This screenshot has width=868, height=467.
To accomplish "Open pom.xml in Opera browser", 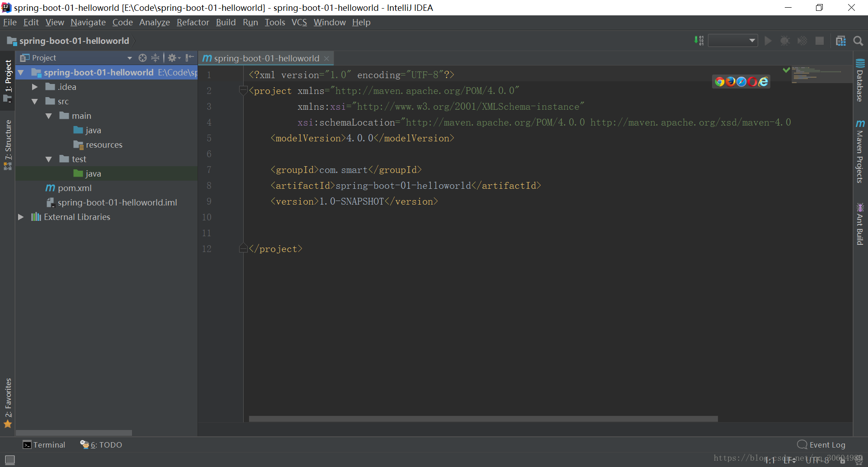I will point(752,82).
